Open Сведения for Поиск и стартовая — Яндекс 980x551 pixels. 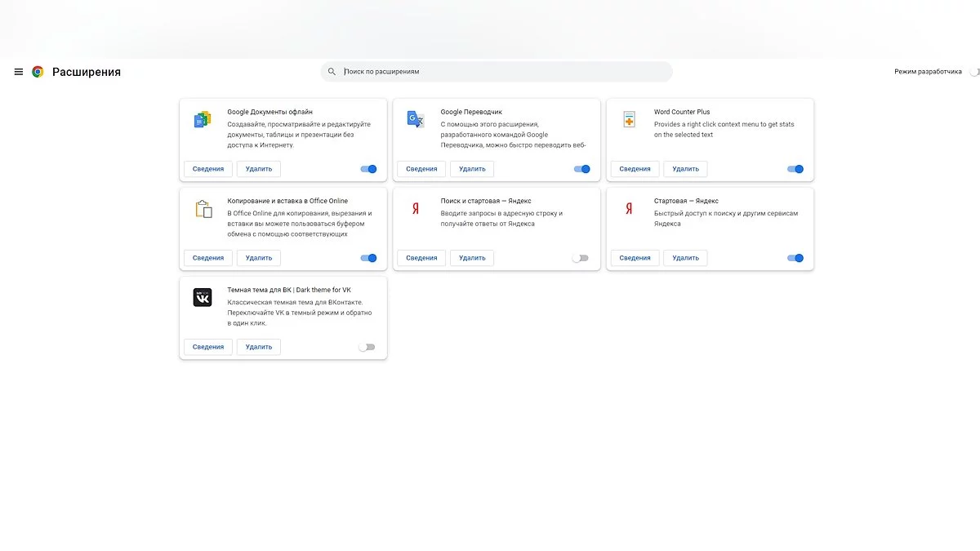(x=421, y=258)
